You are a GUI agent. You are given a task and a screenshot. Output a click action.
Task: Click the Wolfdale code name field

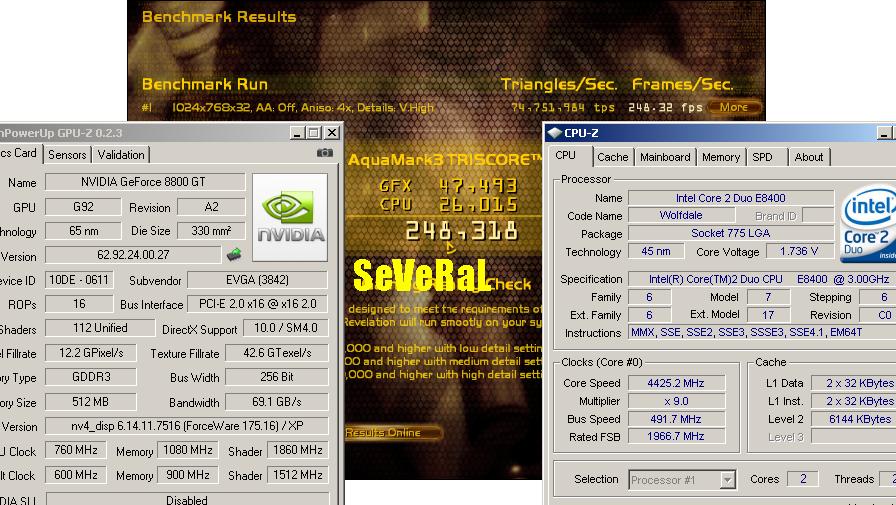(x=681, y=215)
